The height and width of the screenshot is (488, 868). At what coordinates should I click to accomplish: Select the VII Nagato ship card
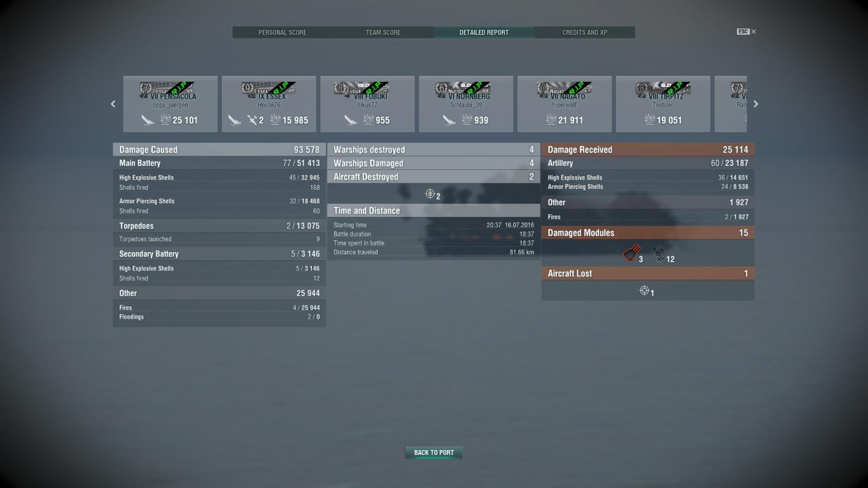(x=565, y=104)
